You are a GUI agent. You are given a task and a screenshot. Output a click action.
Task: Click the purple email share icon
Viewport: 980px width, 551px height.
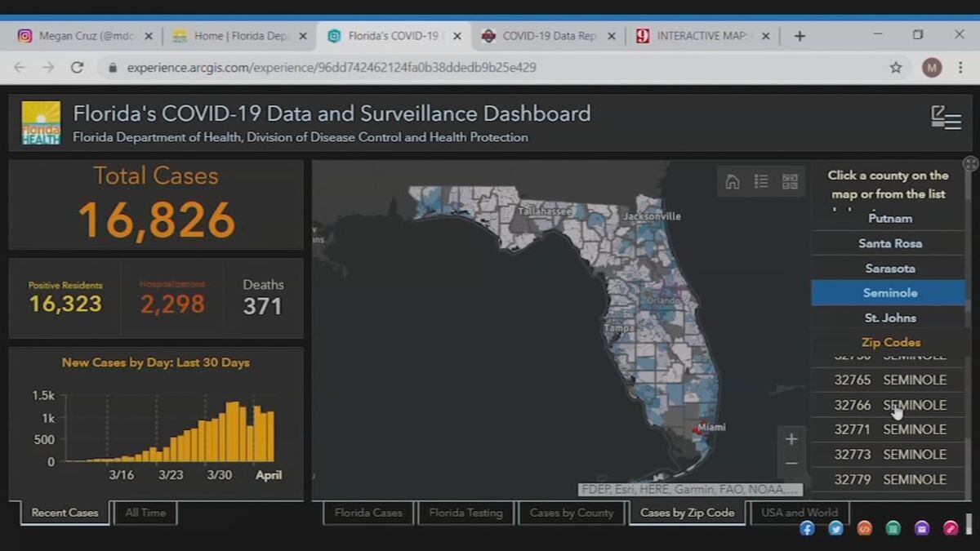(922, 528)
